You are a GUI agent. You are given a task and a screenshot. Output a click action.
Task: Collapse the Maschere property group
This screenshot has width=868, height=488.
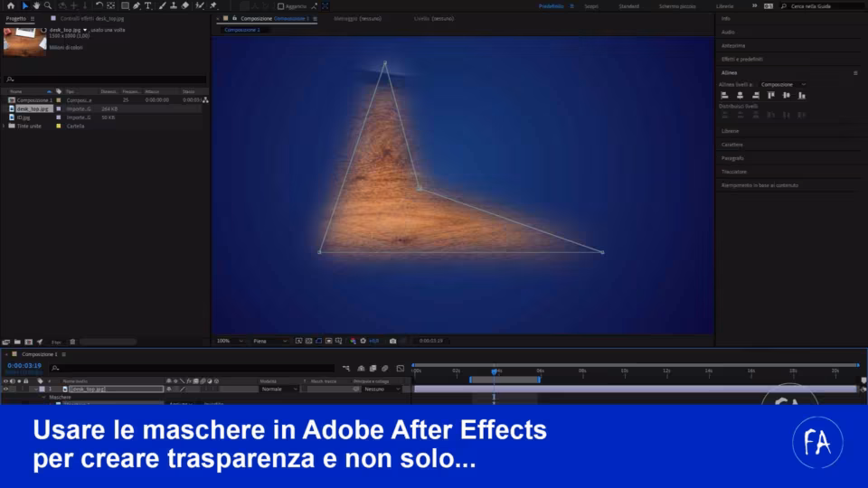click(x=44, y=398)
